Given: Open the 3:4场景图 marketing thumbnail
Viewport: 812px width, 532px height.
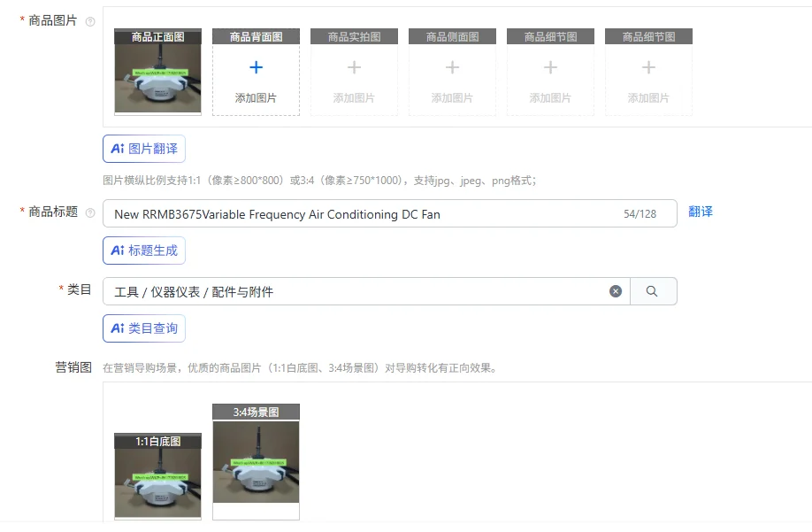Looking at the screenshot, I should pyautogui.click(x=256, y=461).
